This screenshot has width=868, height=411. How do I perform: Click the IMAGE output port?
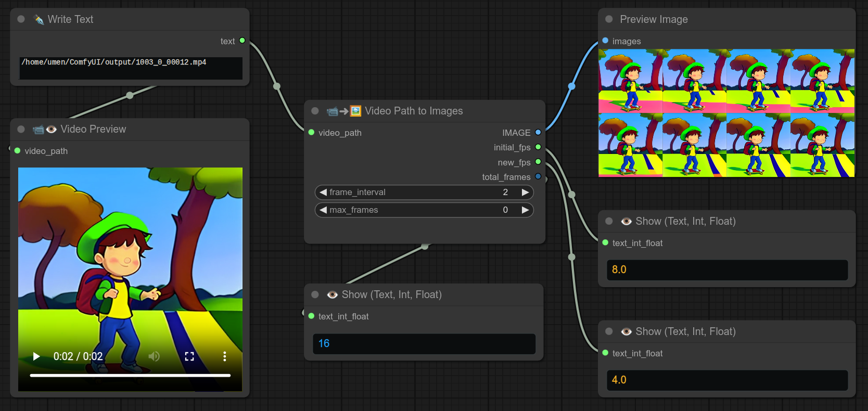(538, 133)
